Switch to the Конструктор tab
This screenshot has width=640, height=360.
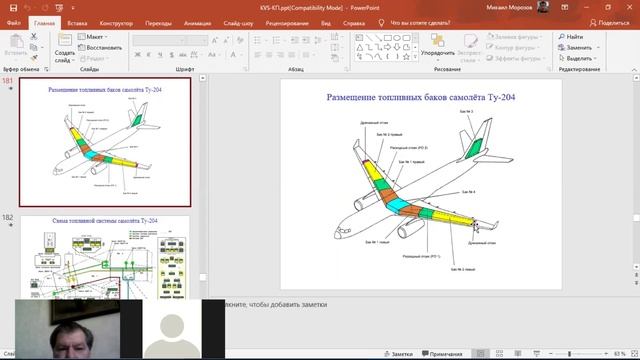pyautogui.click(x=116, y=23)
